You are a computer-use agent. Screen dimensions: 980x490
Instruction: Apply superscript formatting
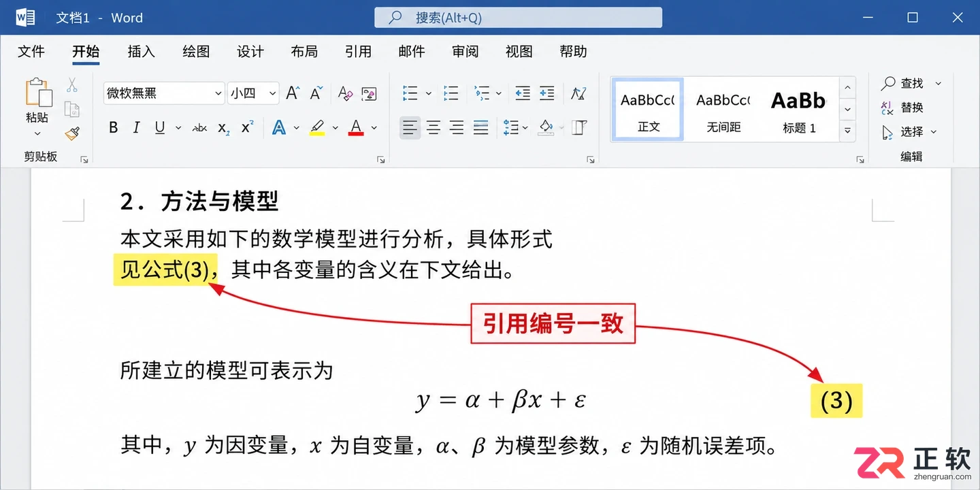pyautogui.click(x=247, y=127)
